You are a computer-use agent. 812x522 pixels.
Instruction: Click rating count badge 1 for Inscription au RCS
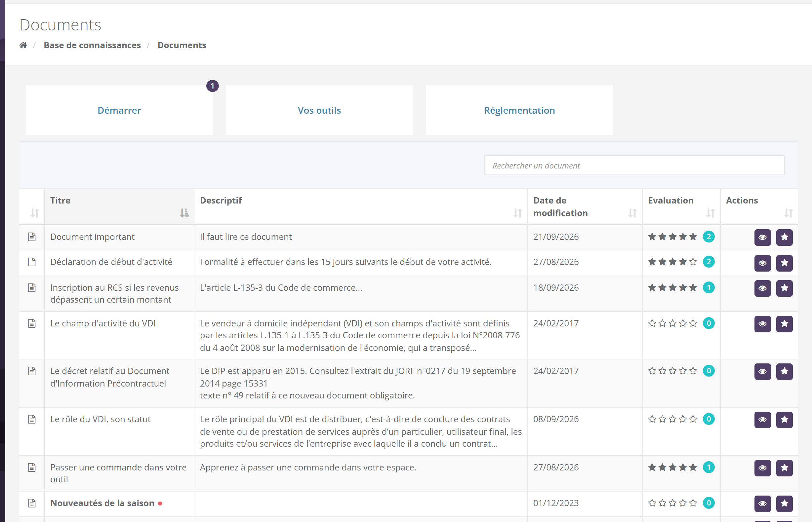pos(709,287)
